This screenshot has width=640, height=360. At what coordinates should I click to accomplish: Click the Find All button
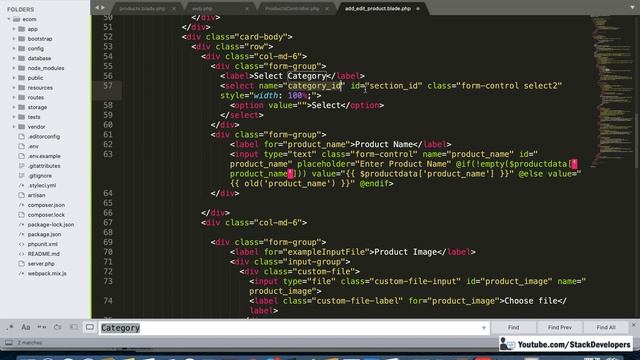[606, 327]
